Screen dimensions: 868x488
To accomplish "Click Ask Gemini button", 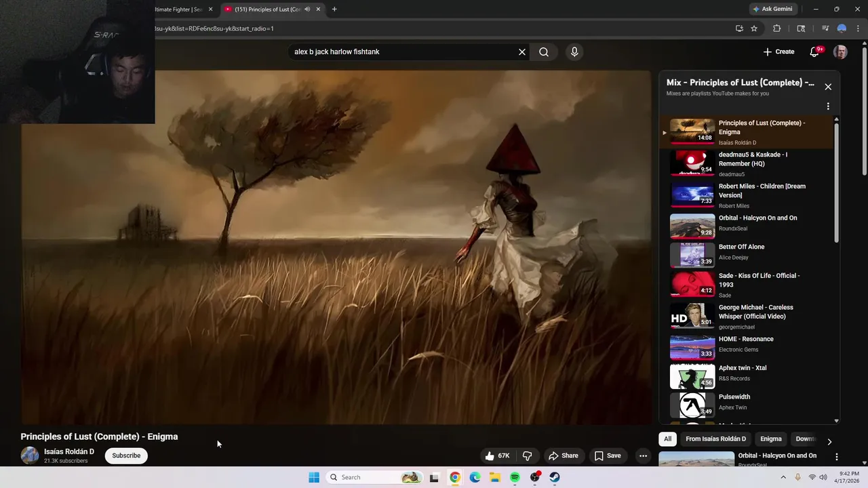I will click(772, 9).
